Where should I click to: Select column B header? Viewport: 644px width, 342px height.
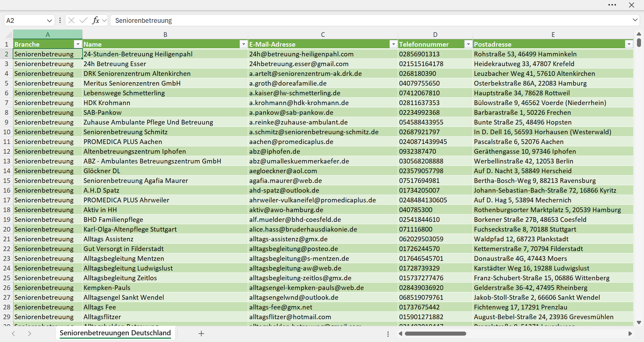[165, 35]
